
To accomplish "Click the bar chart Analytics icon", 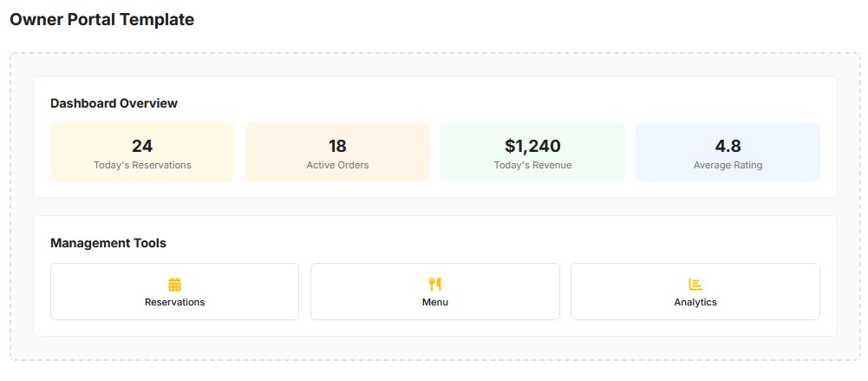I will pyautogui.click(x=695, y=284).
